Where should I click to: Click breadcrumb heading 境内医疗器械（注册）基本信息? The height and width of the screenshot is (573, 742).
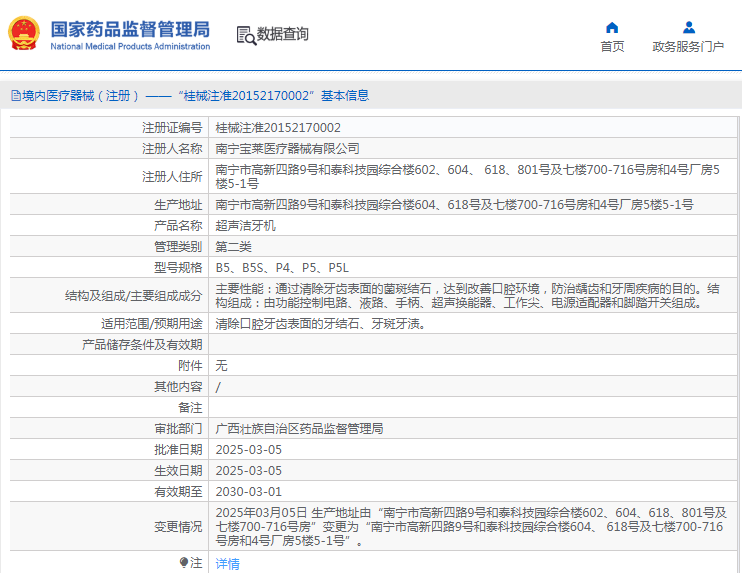click(x=190, y=96)
